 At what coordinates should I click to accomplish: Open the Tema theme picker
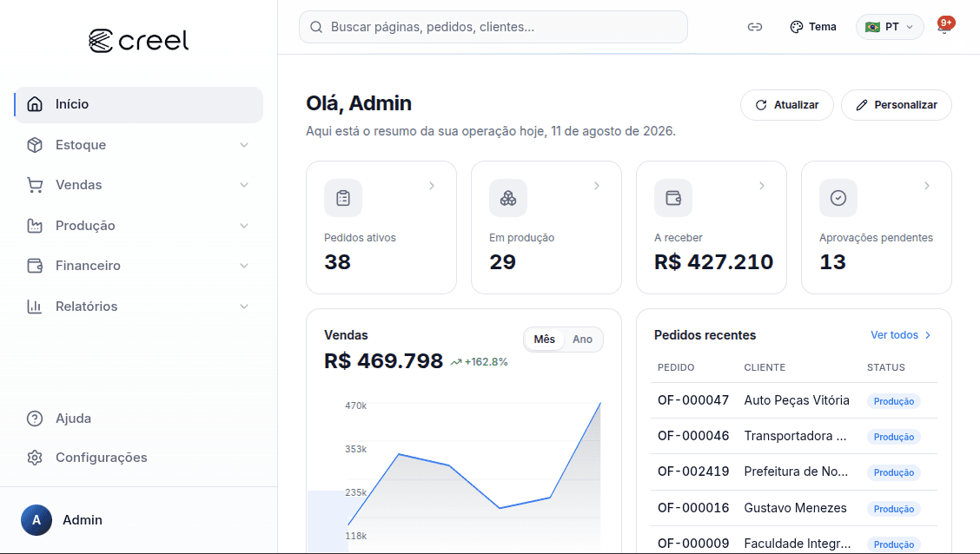click(813, 27)
